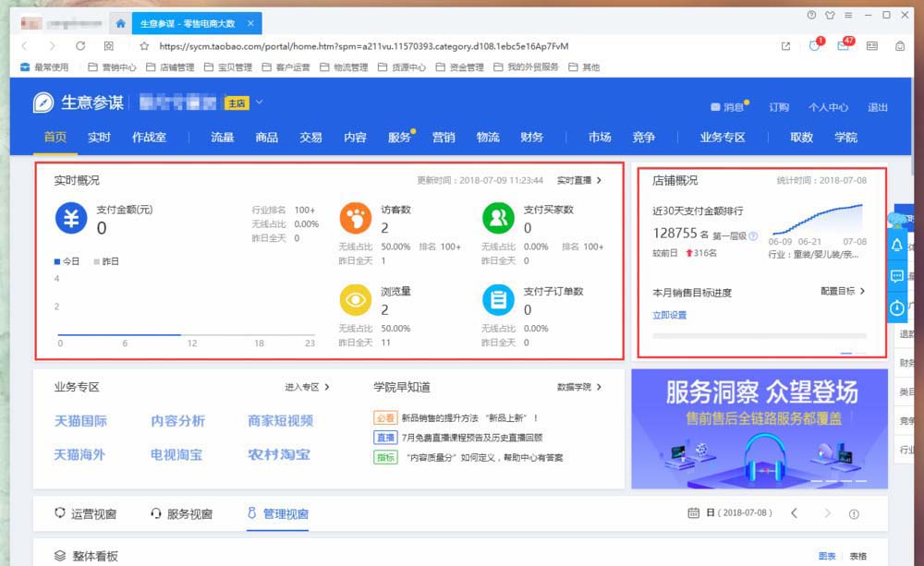Open 店铺管理 bookmark folder
Image resolution: width=924 pixels, height=566 pixels.
point(170,67)
